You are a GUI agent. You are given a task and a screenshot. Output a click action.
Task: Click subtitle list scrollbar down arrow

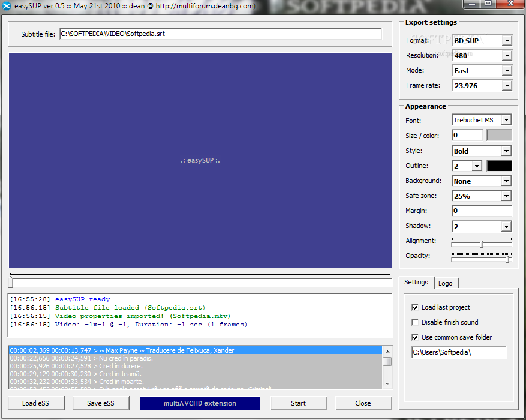387,384
